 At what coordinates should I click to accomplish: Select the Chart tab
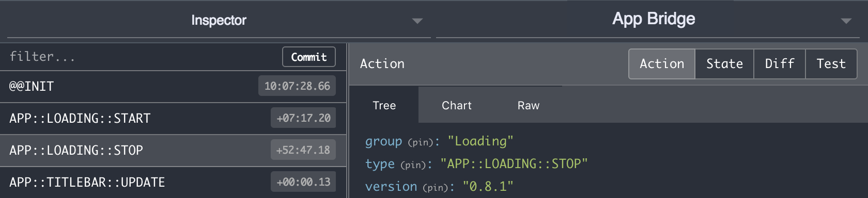pos(457,105)
